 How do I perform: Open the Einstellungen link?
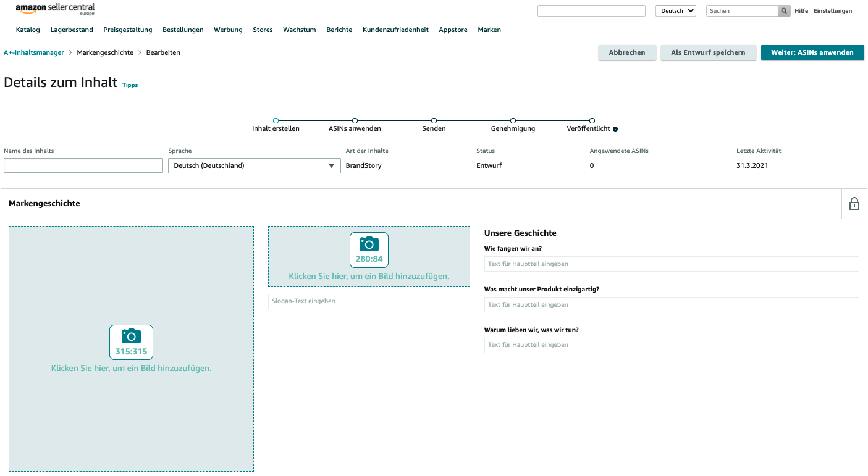point(833,10)
